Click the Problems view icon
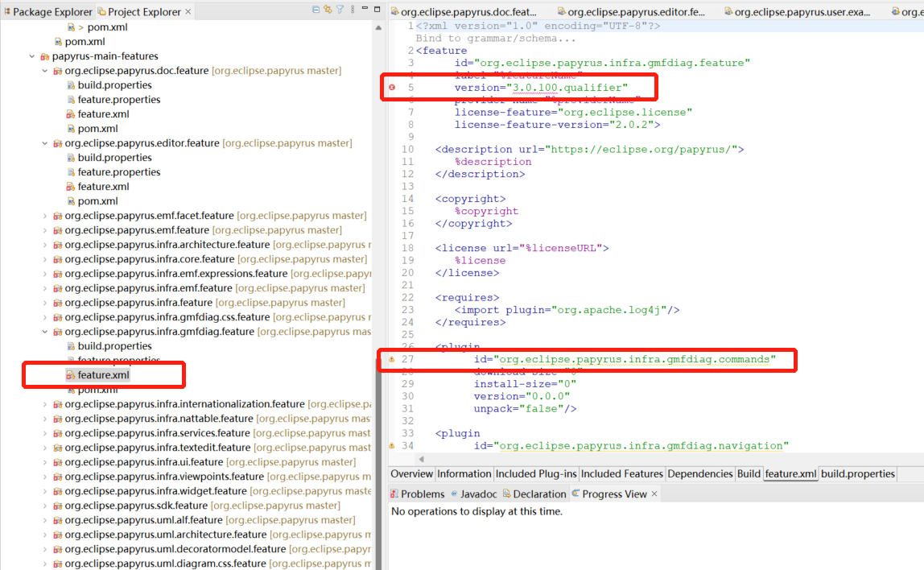This screenshot has height=570, width=924. pyautogui.click(x=394, y=494)
